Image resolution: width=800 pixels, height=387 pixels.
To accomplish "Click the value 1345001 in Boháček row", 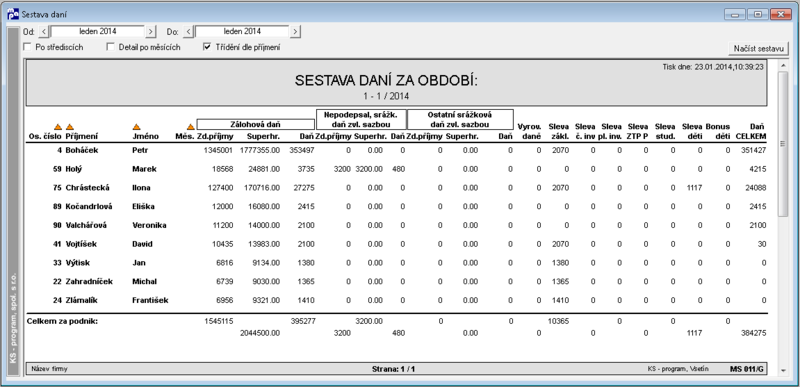I will tap(218, 150).
